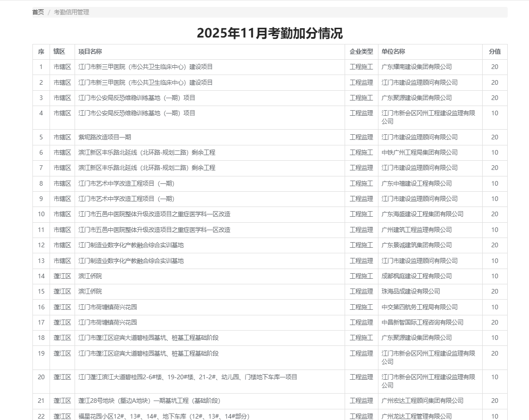Select 广东海盛建设工程集团有限公司 in row 10
This screenshot has height=420, width=529.
pyautogui.click(x=422, y=214)
